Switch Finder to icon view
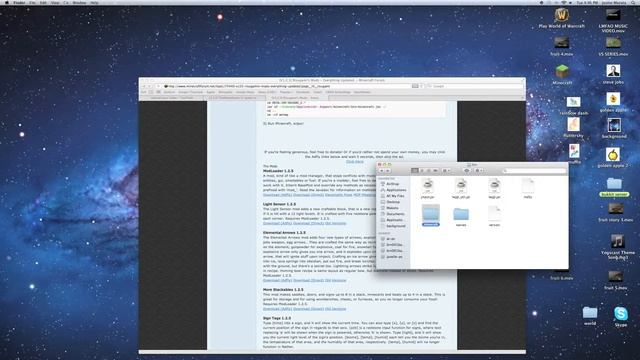 point(415,171)
